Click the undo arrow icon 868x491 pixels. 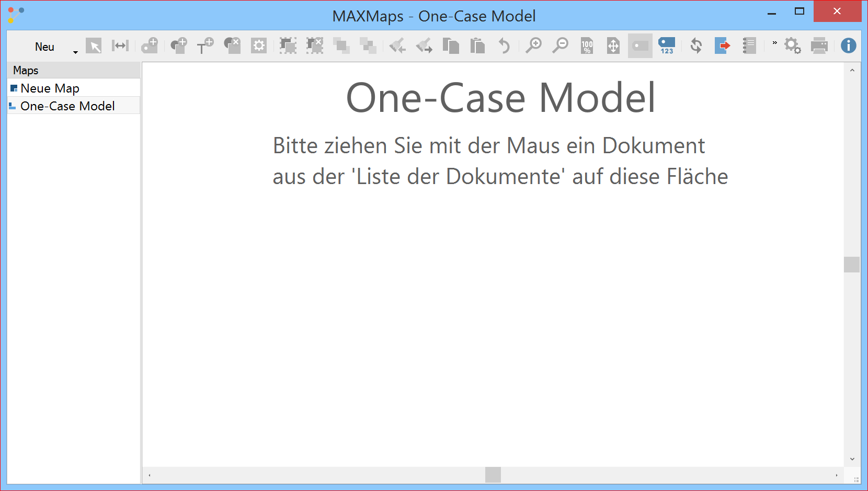pos(504,45)
